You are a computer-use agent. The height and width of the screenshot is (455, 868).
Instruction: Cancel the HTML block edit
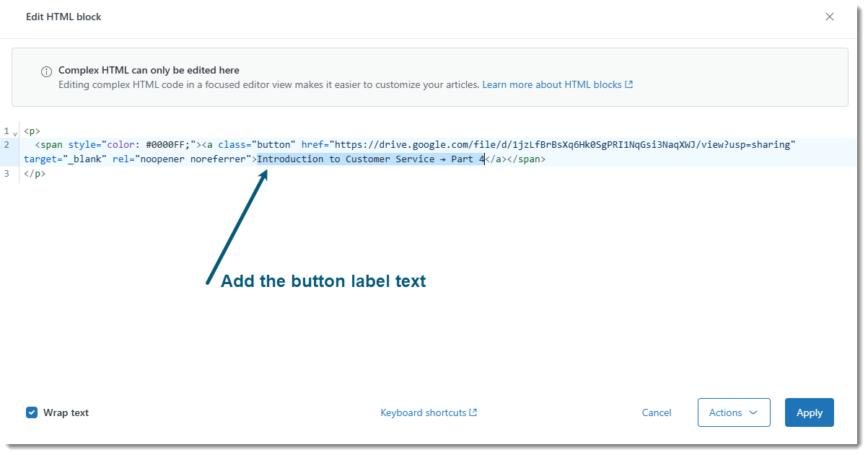point(657,412)
